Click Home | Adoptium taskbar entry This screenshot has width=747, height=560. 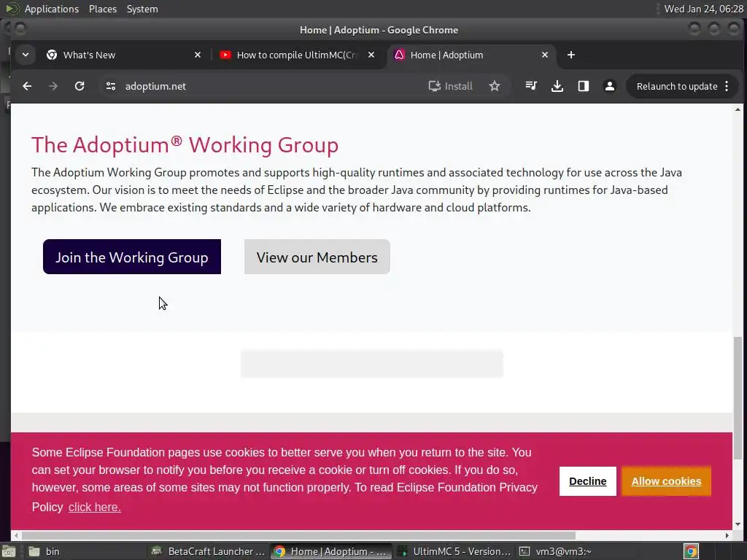tap(332, 551)
